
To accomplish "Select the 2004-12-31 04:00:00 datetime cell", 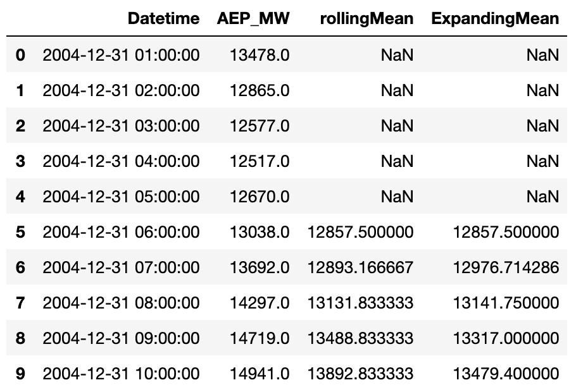I will click(x=121, y=161).
